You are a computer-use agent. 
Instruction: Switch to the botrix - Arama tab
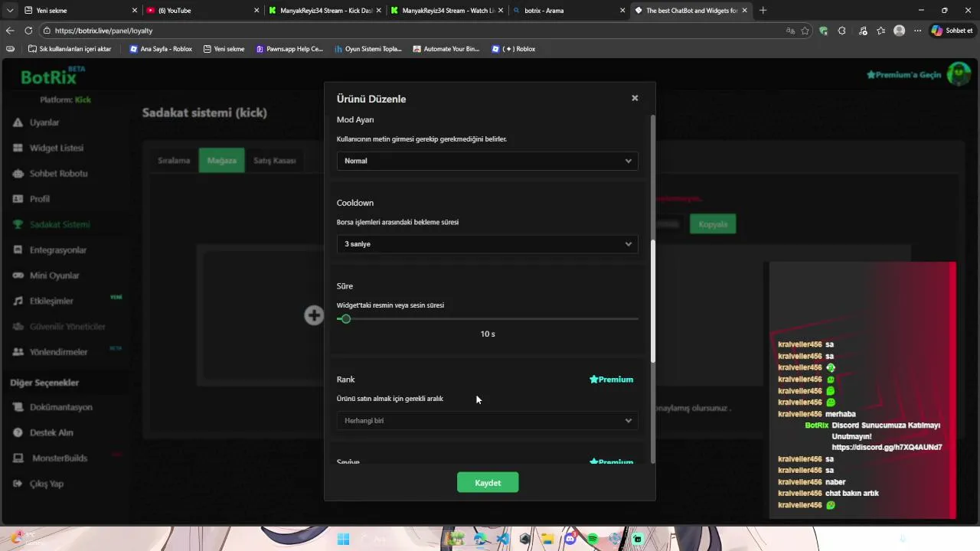coord(568,10)
